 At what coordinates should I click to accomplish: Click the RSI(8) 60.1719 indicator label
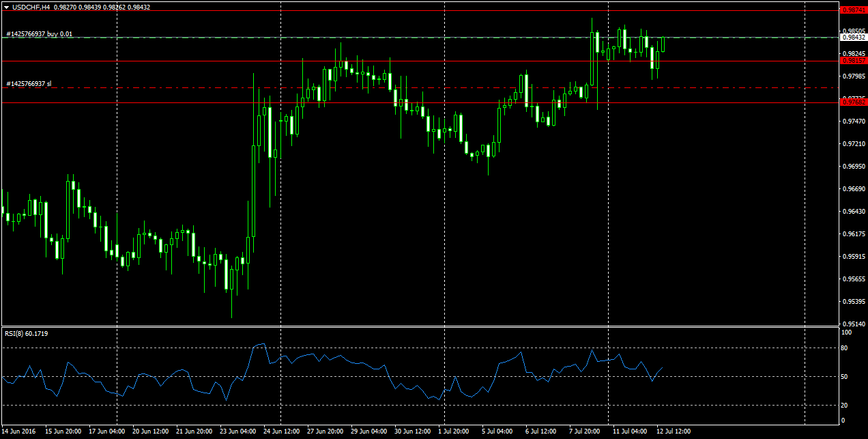point(27,333)
